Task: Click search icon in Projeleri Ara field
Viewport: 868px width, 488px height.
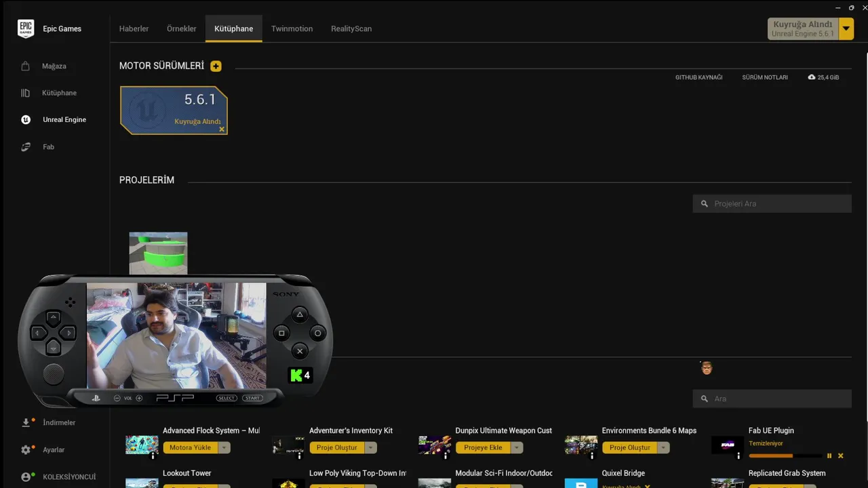Action: pos(705,203)
